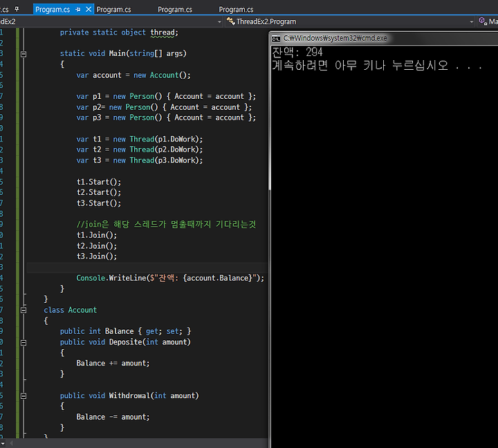Open the ThreadEx2.Program type dropdown

coord(350,21)
